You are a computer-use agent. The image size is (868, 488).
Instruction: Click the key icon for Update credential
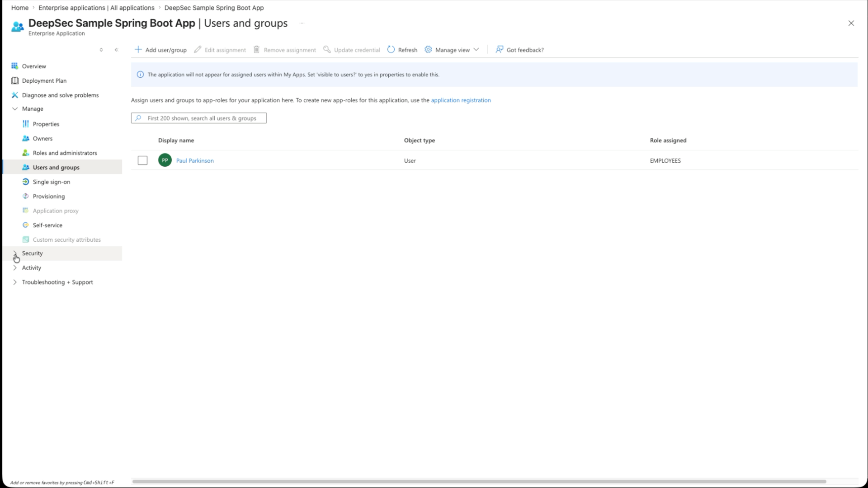tap(327, 49)
